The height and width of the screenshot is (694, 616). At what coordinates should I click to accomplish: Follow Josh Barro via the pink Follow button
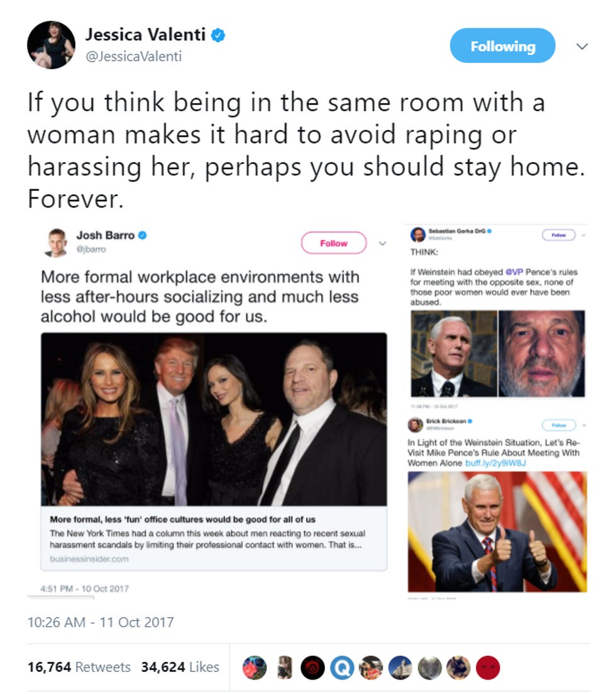tap(334, 243)
